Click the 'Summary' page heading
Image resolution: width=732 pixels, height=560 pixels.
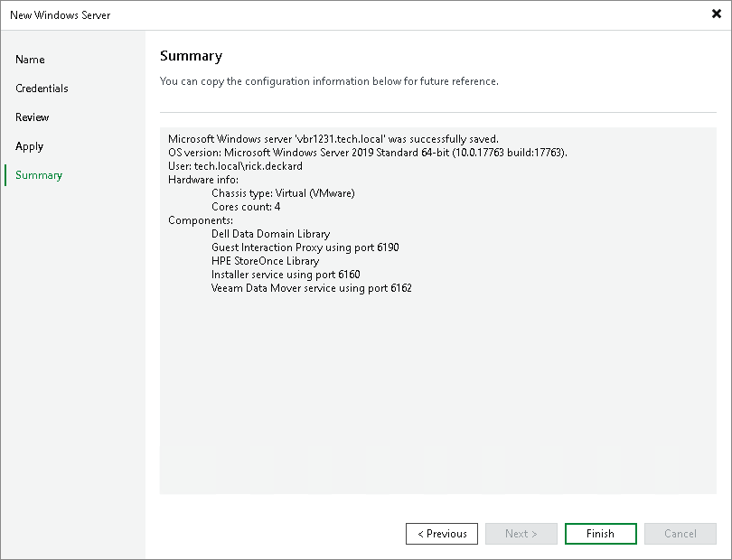(x=191, y=56)
